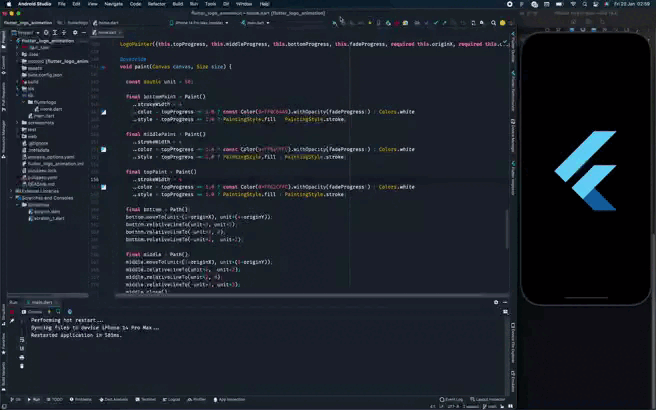Collapse the flutterlogo folder

(23, 102)
